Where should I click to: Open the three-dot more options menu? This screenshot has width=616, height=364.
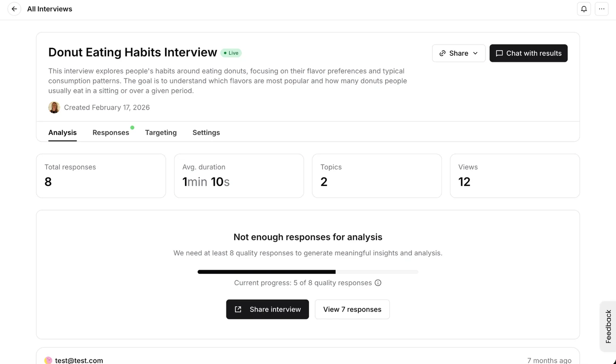[602, 9]
